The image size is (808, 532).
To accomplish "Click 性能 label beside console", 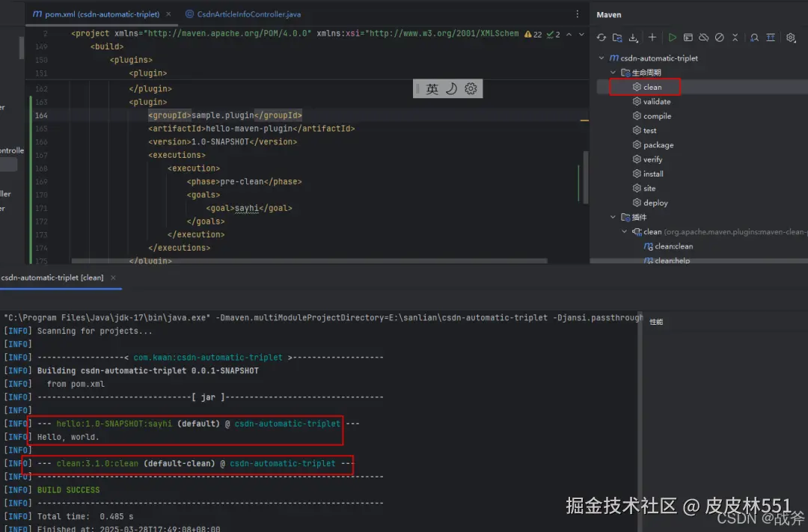I will pyautogui.click(x=656, y=322).
